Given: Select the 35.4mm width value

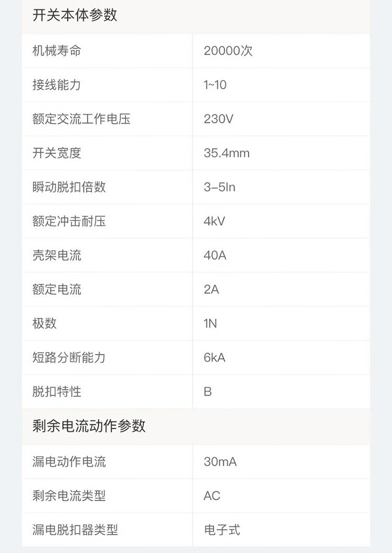Looking at the screenshot, I should pyautogui.click(x=226, y=153).
